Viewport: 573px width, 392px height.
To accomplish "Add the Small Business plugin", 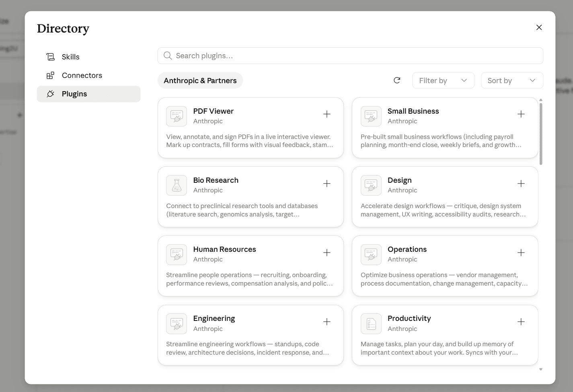I will pos(521,114).
